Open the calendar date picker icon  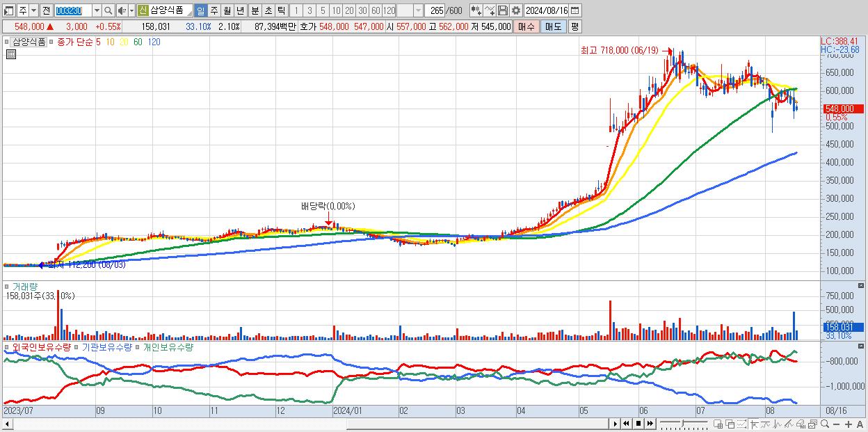[x=574, y=10]
